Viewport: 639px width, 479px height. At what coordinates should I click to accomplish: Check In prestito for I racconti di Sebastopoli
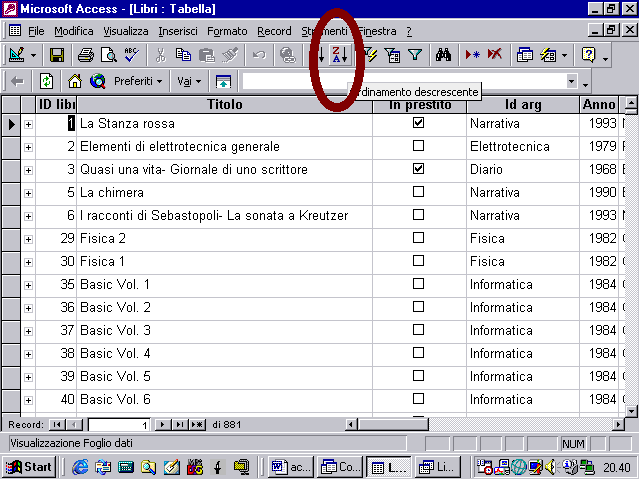tap(418, 215)
